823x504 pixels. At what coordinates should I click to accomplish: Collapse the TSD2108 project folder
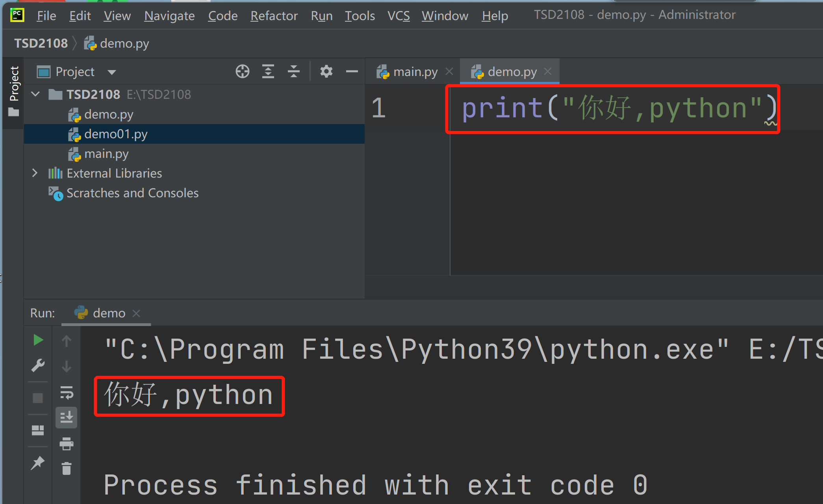[35, 94]
